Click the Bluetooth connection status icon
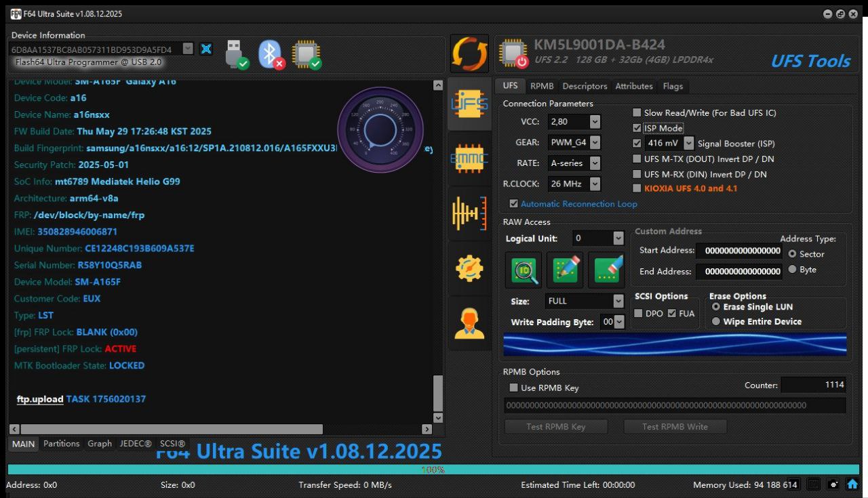 pos(271,54)
